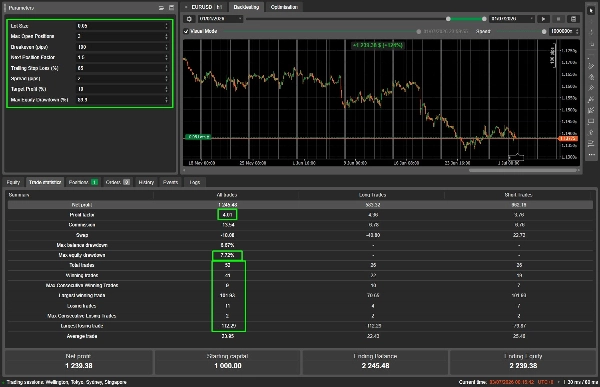Click the Average trade row label
The width and height of the screenshot is (600, 387).
[x=82, y=336]
